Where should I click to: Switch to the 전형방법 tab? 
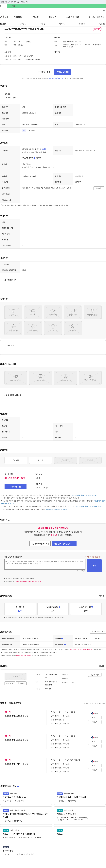tap(82, 24)
